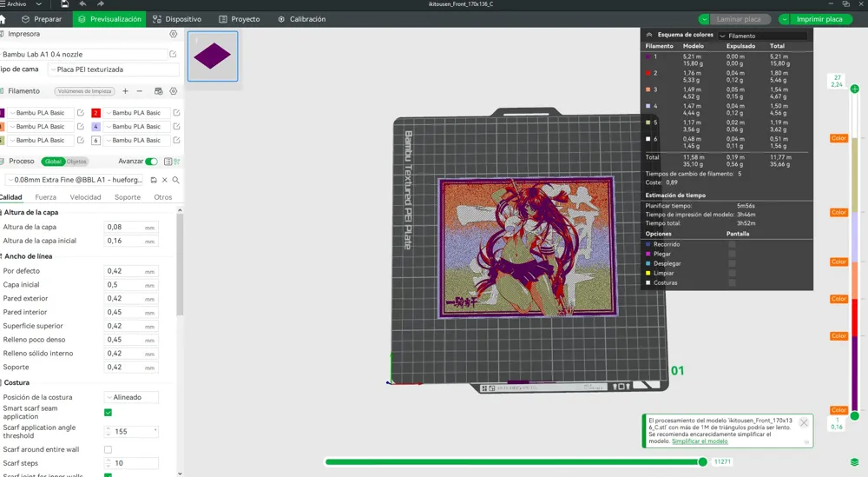Screen dimensions: 868x477
Task: Click the Imprimir placa button
Action: pos(819,19)
